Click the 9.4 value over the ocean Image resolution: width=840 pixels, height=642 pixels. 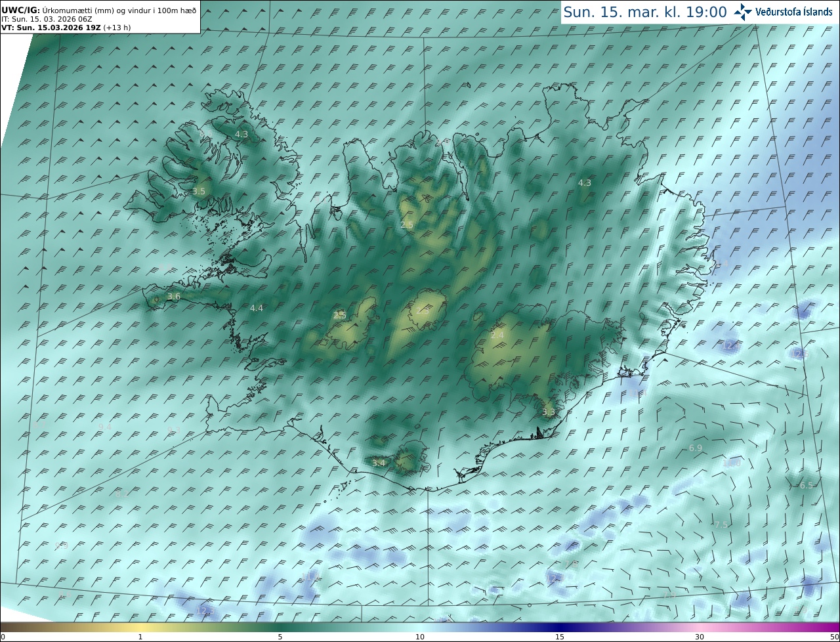[x=104, y=427]
